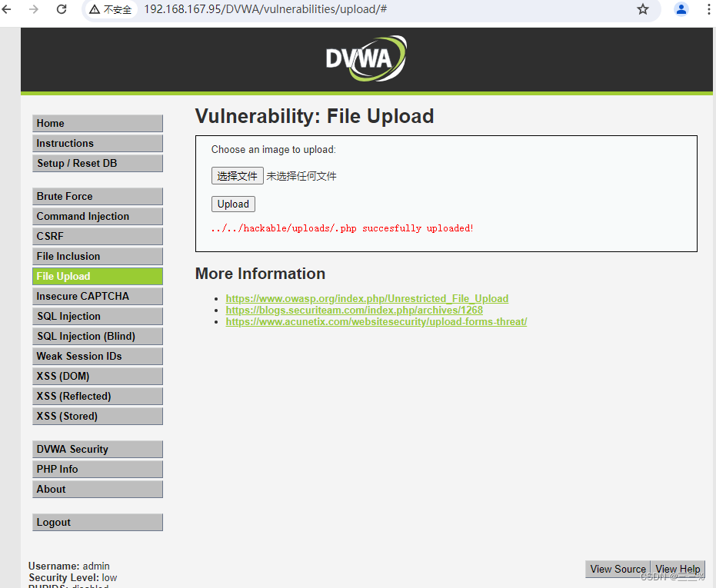Open the XSS (DOM) page
Screen dimensions: 716x588
click(x=98, y=376)
